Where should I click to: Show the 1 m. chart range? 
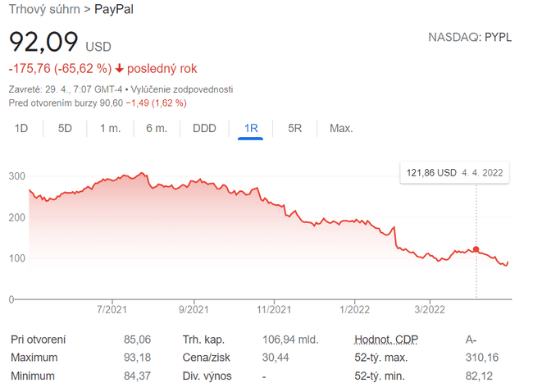click(111, 128)
